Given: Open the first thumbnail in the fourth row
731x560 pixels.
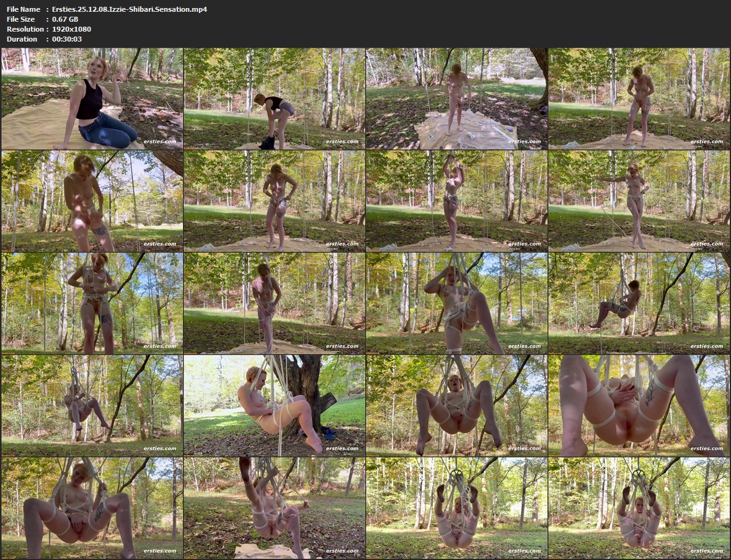Looking at the screenshot, I should click(92, 406).
